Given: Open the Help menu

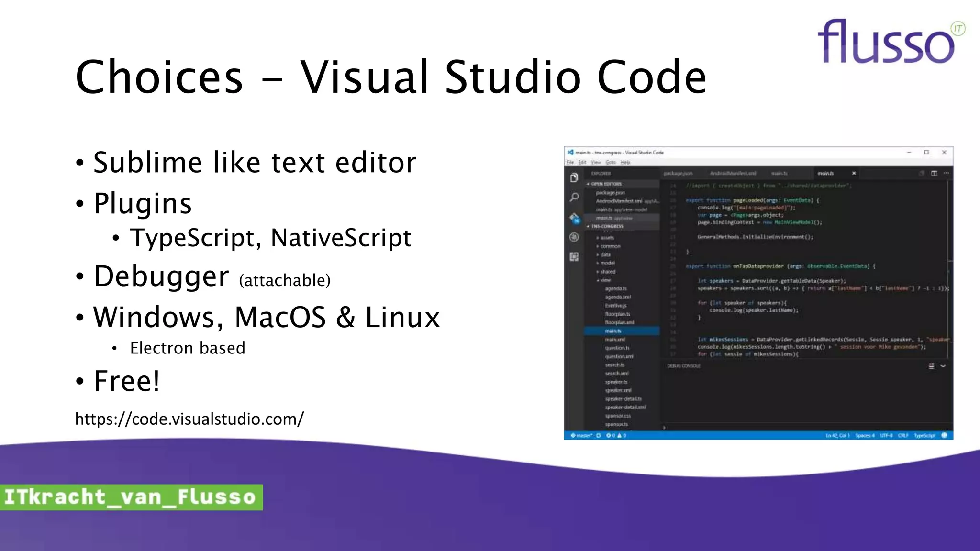Looking at the screenshot, I should (x=625, y=162).
